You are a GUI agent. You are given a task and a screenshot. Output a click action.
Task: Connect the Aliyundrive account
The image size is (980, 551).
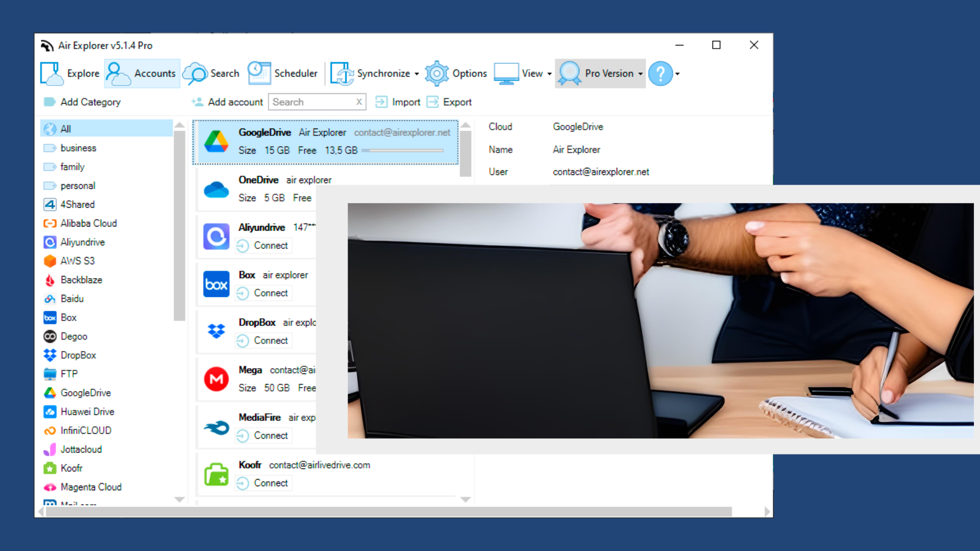[x=263, y=246]
